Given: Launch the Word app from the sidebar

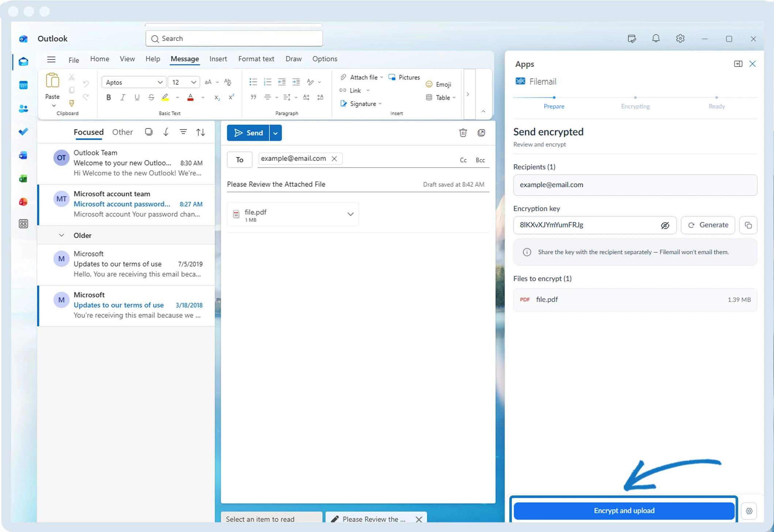Looking at the screenshot, I should (23, 155).
